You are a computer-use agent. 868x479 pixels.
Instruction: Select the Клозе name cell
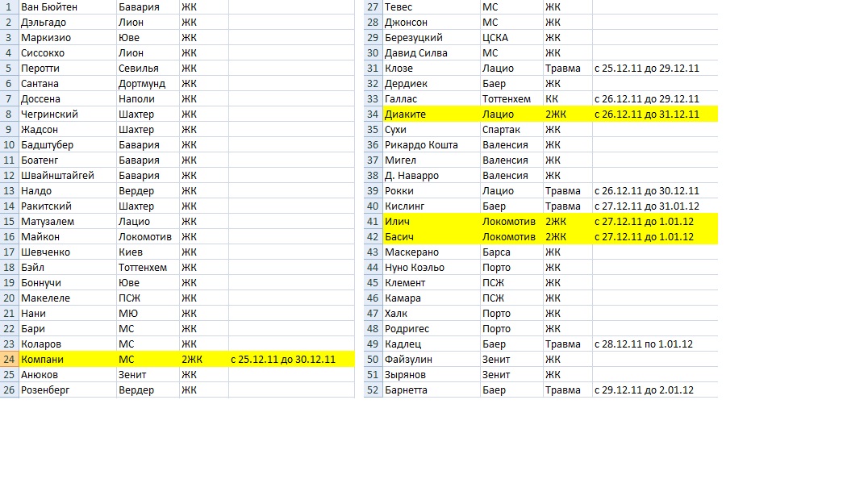click(432, 68)
